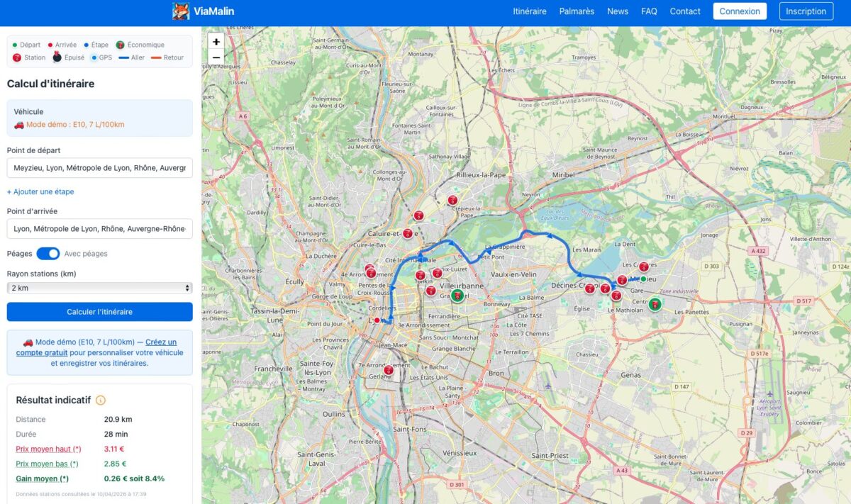Open the News section

pos(618,11)
